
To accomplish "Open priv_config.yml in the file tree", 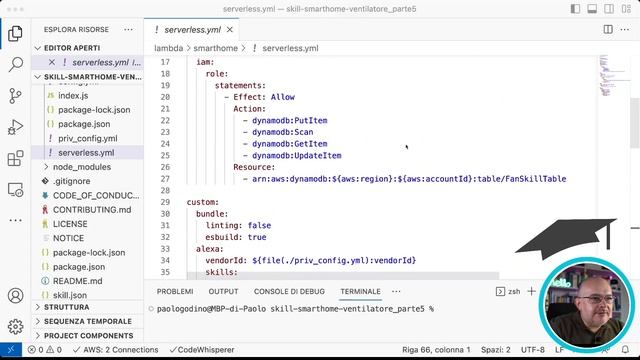I will click(88, 138).
